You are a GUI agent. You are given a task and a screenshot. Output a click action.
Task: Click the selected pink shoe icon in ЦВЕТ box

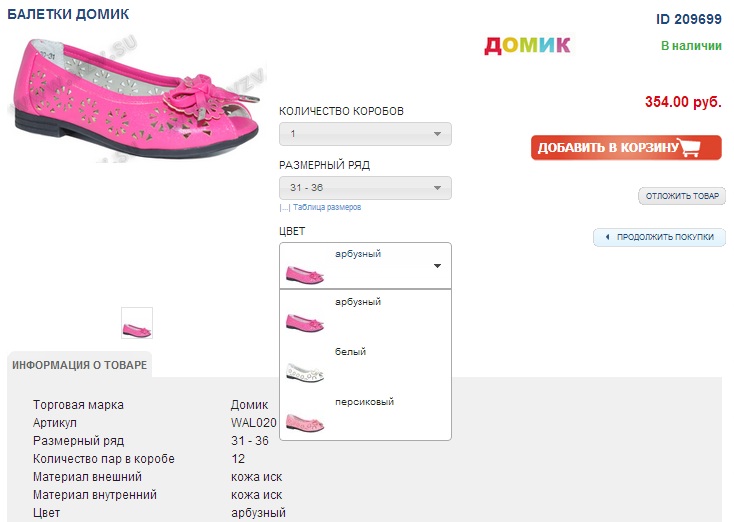pyautogui.click(x=303, y=272)
